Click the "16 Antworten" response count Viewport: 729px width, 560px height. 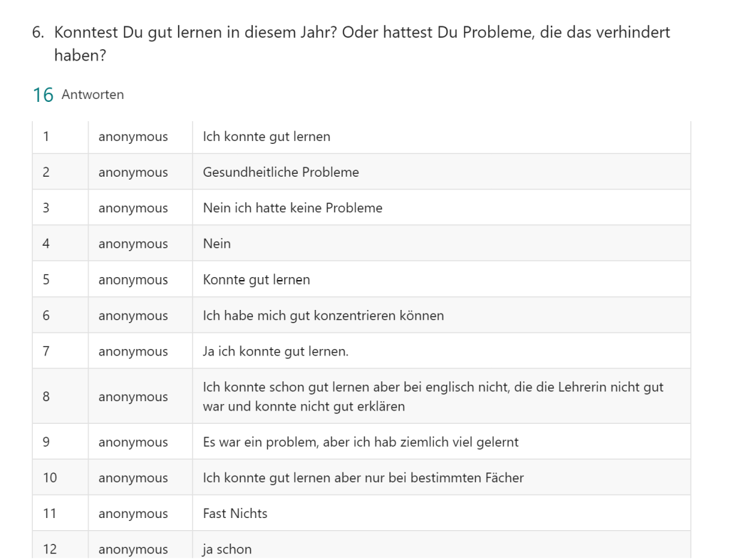[x=78, y=95]
